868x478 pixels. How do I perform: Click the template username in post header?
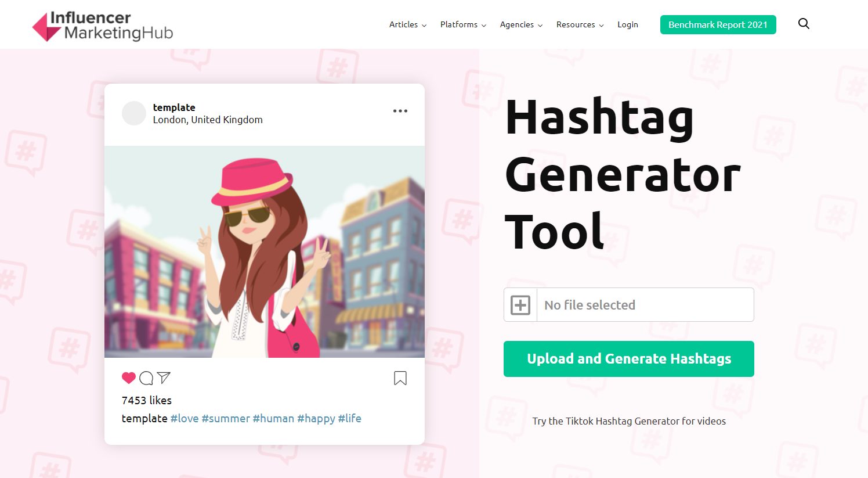coord(174,107)
